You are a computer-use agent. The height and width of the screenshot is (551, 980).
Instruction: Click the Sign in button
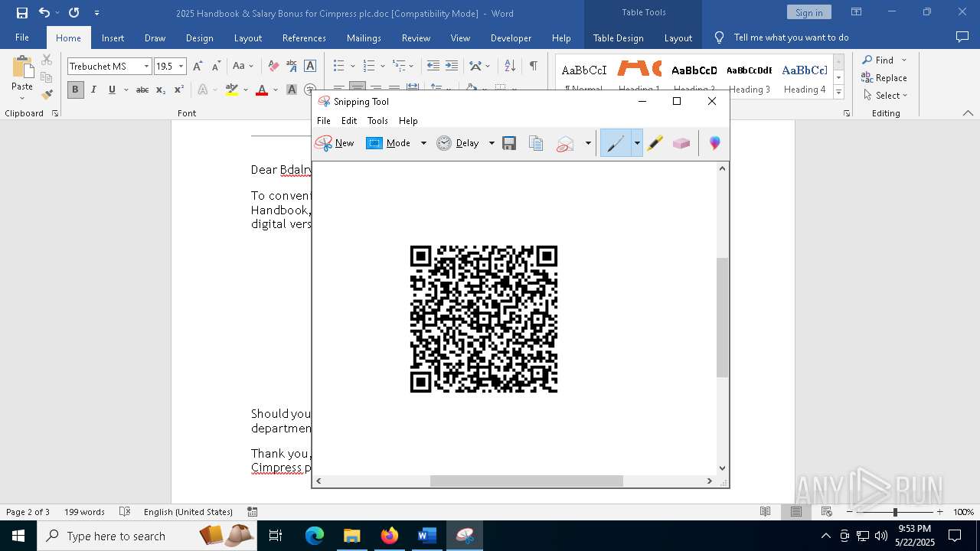[x=808, y=12]
